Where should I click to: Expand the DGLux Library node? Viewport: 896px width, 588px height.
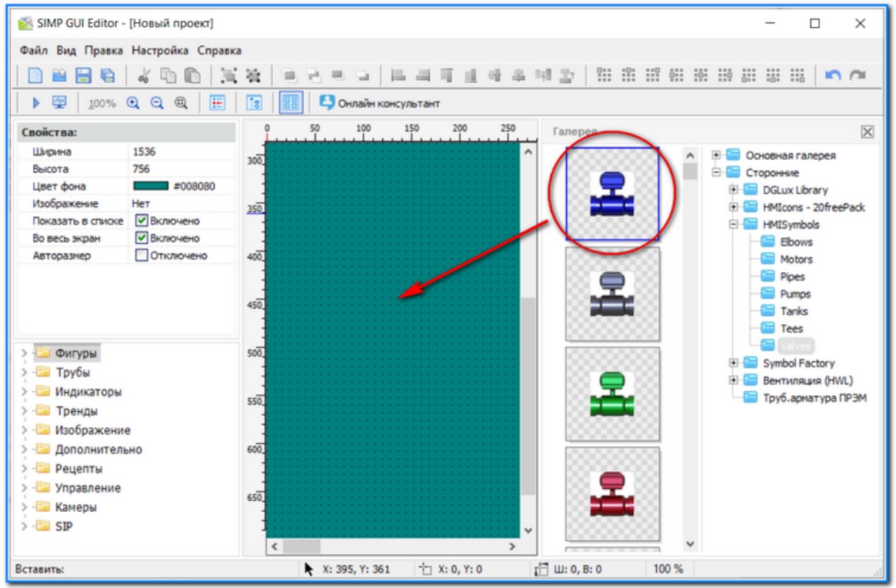[x=734, y=190]
